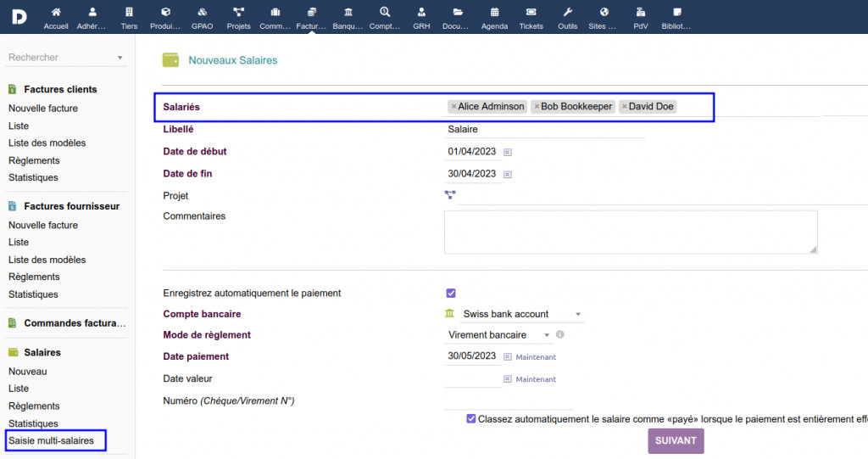Toggle Classez automatiquement le salaire comme payé
This screenshot has width=868, height=459.
pos(471,418)
